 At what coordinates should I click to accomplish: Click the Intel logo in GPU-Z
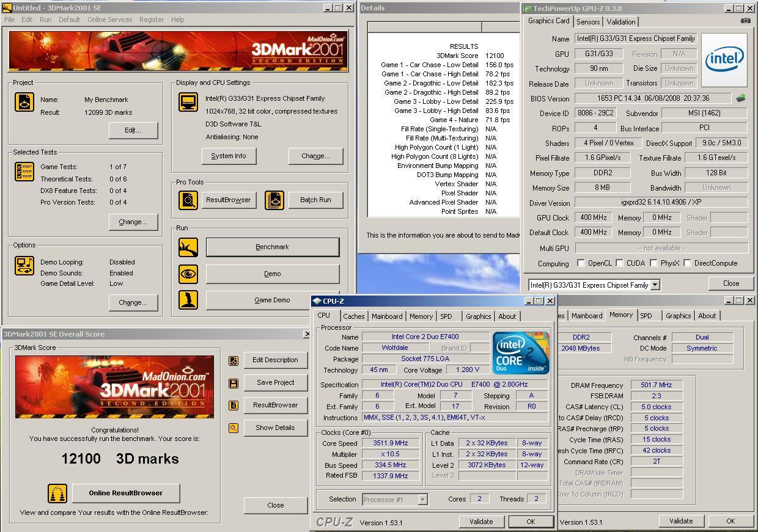[x=724, y=60]
